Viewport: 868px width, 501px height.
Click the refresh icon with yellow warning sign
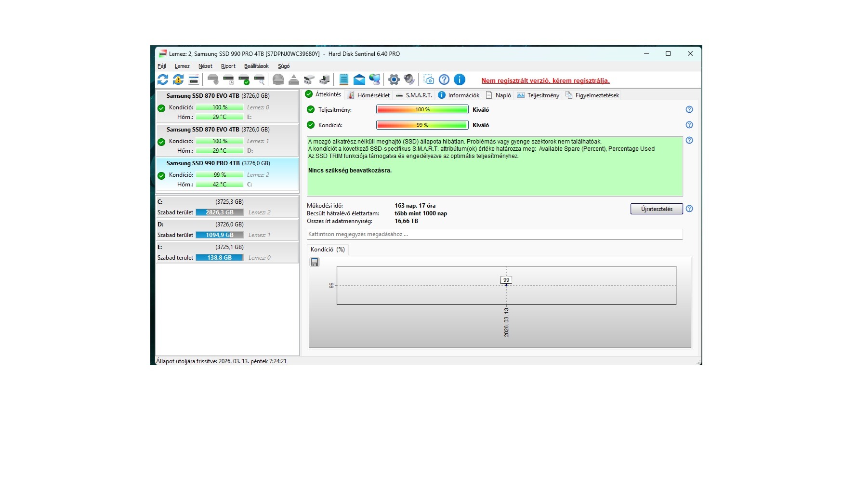pyautogui.click(x=178, y=79)
